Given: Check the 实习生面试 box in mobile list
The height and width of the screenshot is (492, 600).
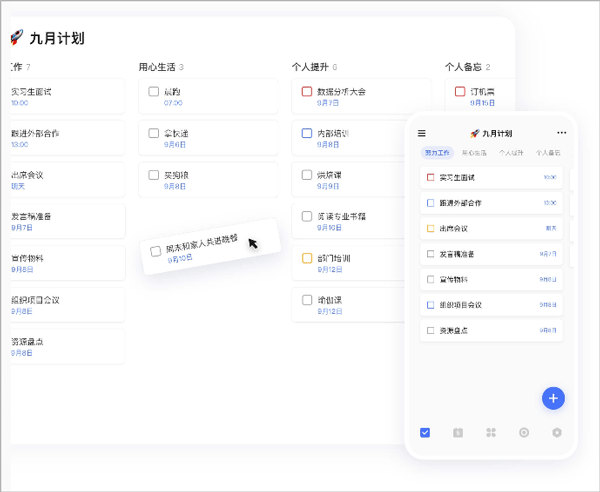Looking at the screenshot, I should click(x=430, y=177).
